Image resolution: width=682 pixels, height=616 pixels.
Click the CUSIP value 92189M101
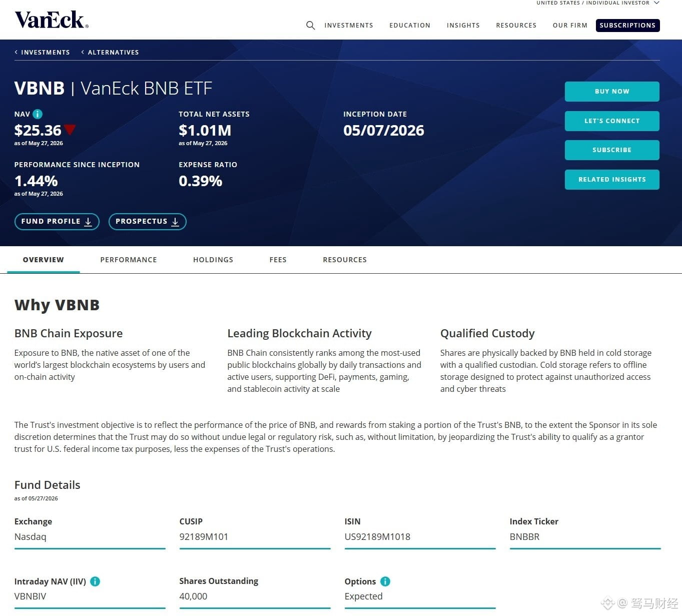[204, 537]
